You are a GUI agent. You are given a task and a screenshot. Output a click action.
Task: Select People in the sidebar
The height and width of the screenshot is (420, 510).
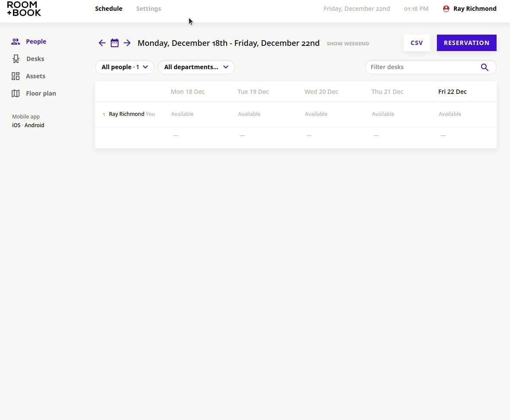click(x=36, y=42)
